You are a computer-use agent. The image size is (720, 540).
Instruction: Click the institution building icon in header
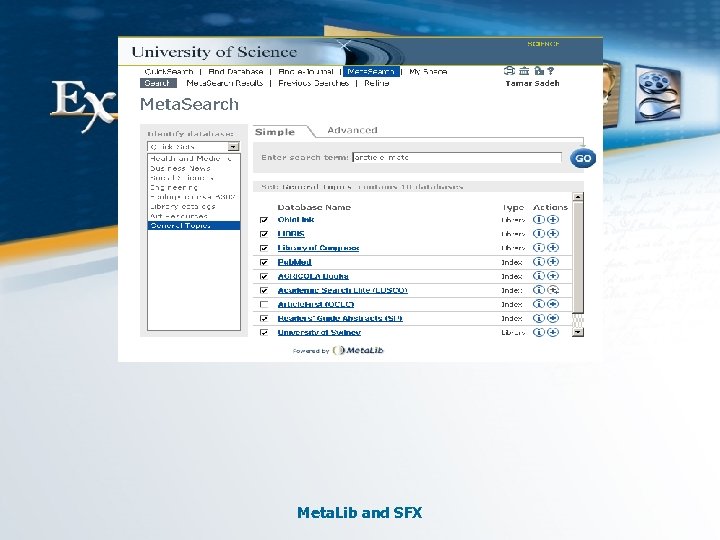pos(524,71)
